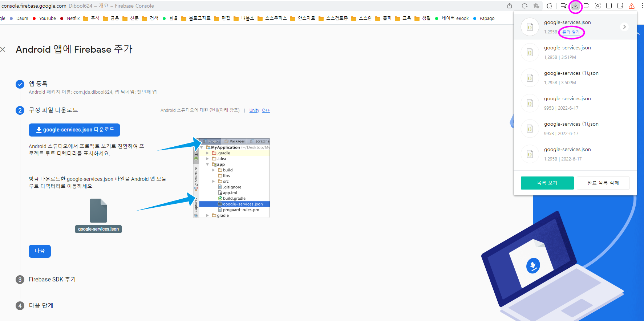The height and width of the screenshot is (321, 644).
Task: Expand the 금융 bookmark folder
Action: click(x=111, y=19)
